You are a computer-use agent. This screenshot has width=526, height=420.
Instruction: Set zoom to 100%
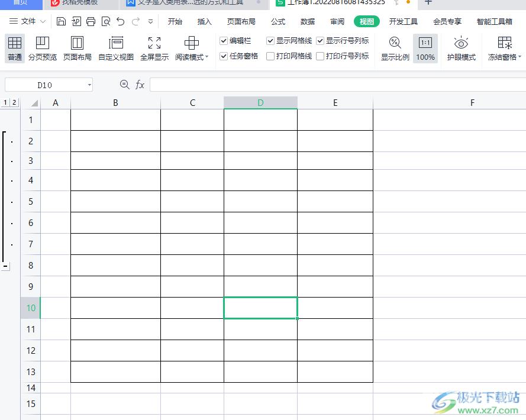(x=425, y=49)
